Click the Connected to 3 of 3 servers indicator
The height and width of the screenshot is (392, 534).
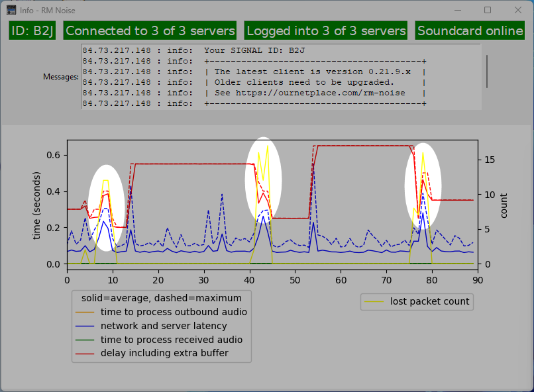150,30
